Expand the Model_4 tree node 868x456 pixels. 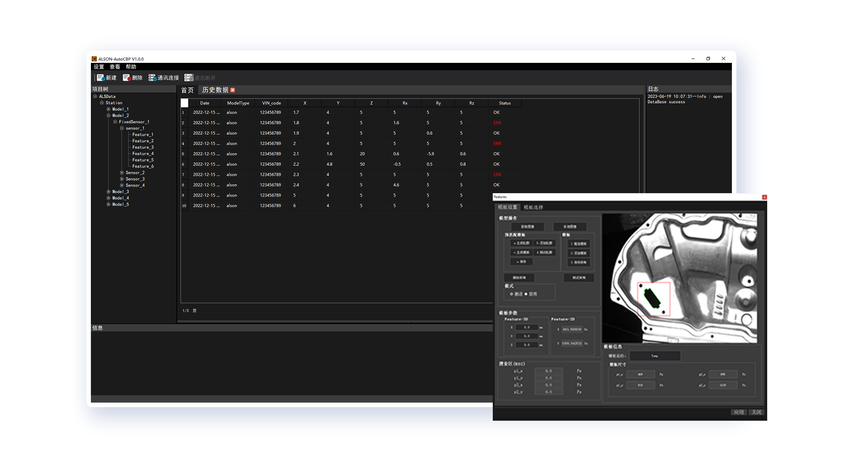[108, 198]
